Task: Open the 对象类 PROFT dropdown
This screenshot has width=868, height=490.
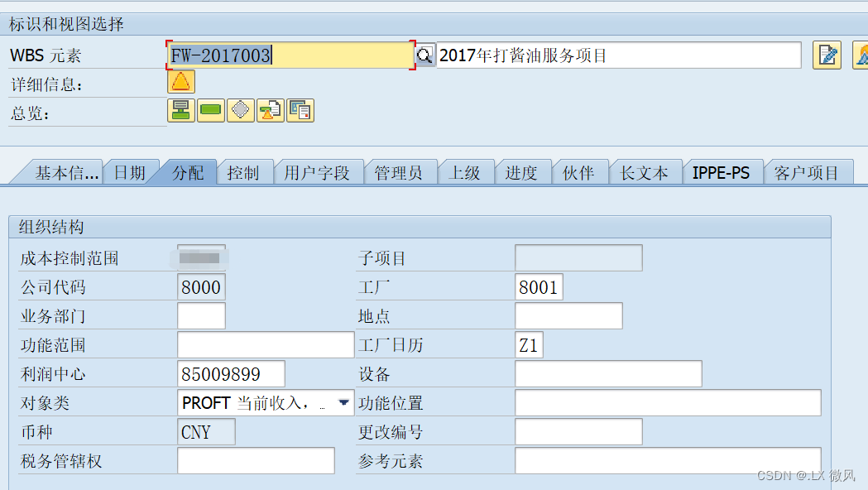Action: point(343,402)
